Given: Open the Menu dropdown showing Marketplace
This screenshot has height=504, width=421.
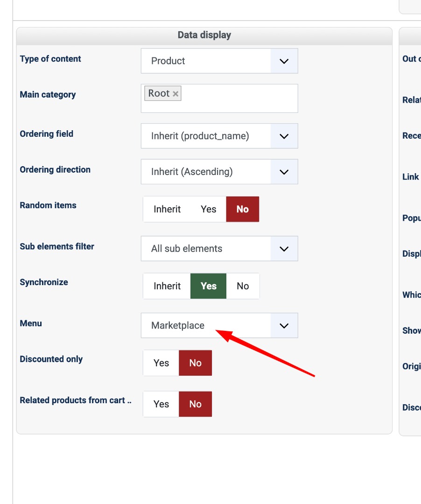Looking at the screenshot, I should pyautogui.click(x=284, y=326).
